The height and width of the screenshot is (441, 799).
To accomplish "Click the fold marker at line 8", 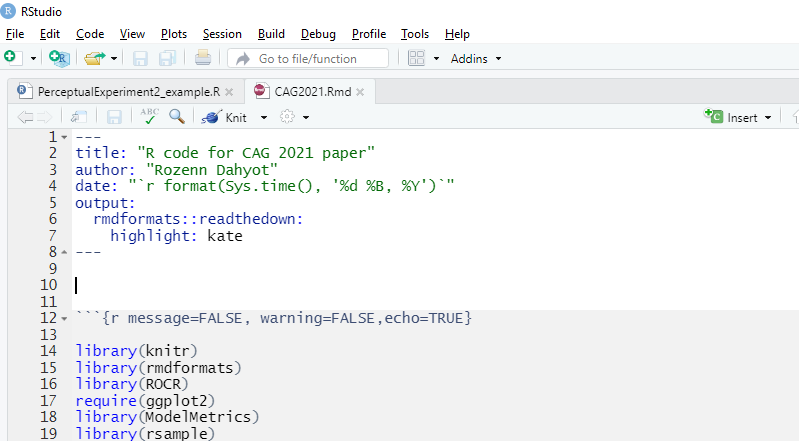I will (64, 252).
